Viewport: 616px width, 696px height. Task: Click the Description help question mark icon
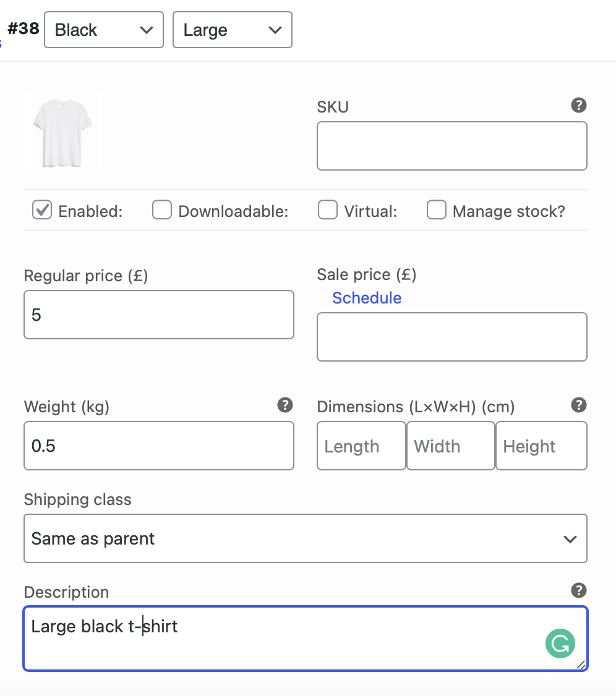tap(578, 590)
